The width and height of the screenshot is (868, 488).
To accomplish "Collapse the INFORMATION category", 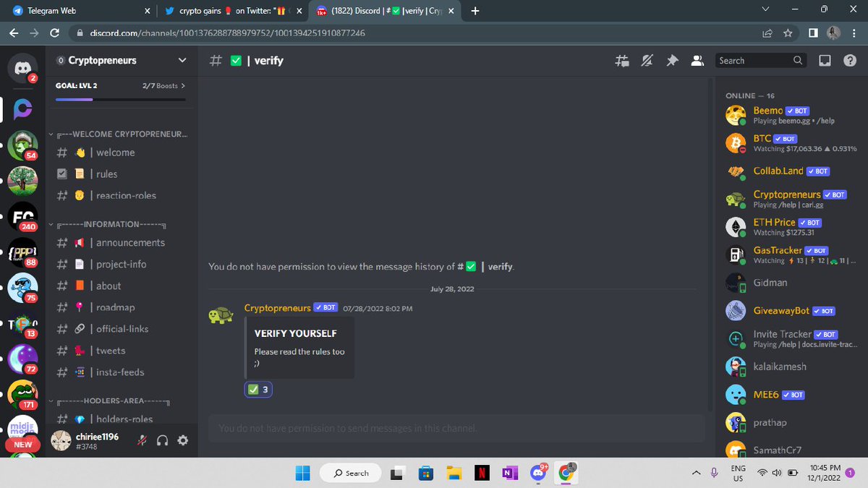I will click(x=109, y=224).
